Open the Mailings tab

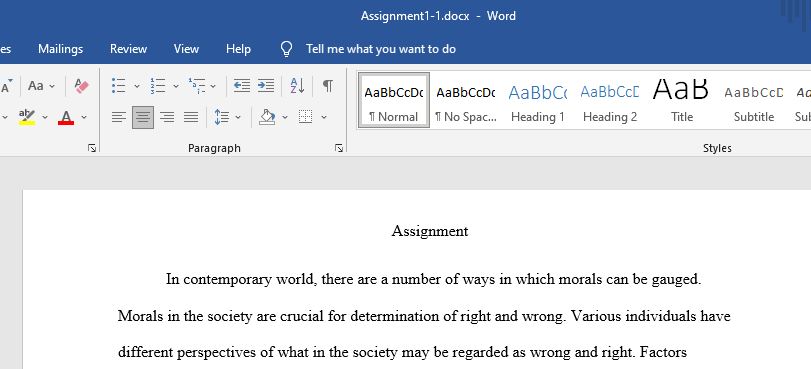point(61,49)
